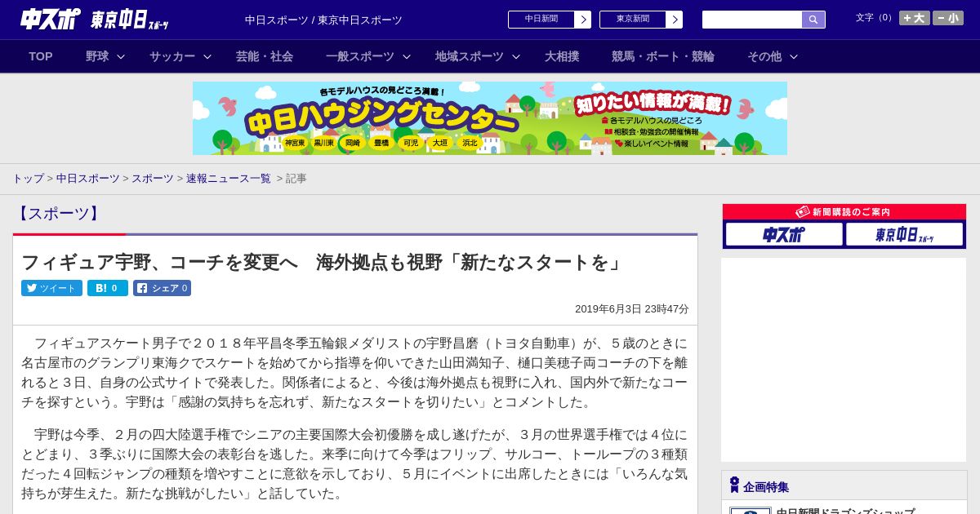Expand the その他 dropdown chevron
Viewport: 980px width, 514px height.
pyautogui.click(x=794, y=56)
